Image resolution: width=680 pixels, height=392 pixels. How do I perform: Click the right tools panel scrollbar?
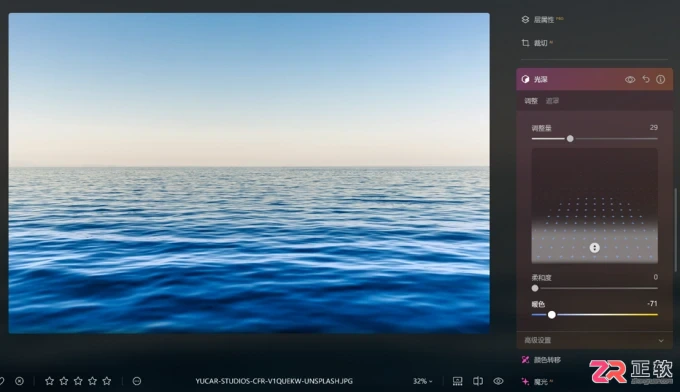pyautogui.click(x=675, y=230)
